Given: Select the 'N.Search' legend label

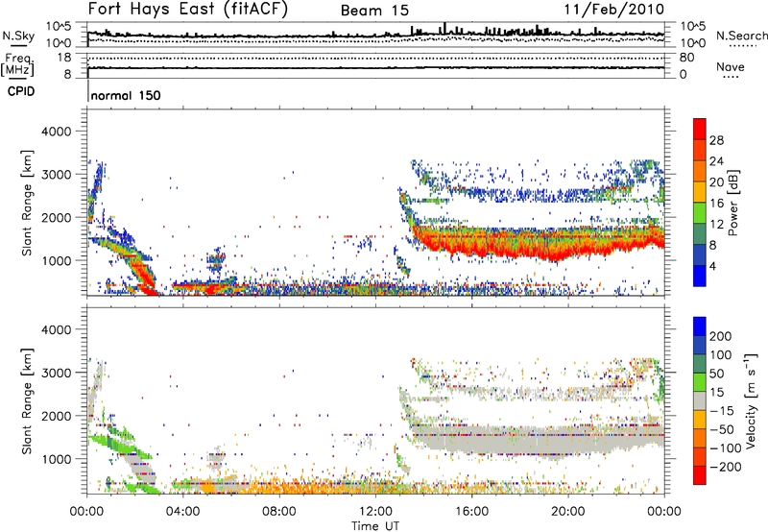Looking at the screenshot, I should [x=742, y=36].
